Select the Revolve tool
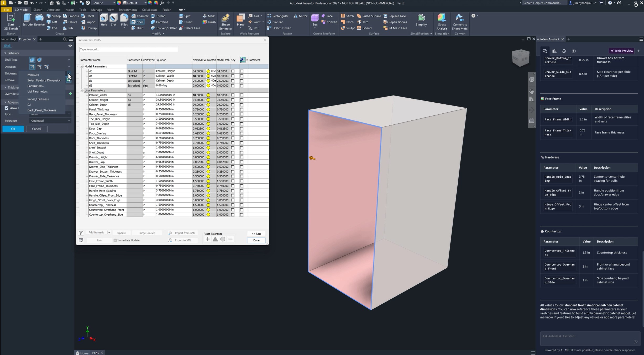The height and width of the screenshot is (355, 644). [39, 18]
